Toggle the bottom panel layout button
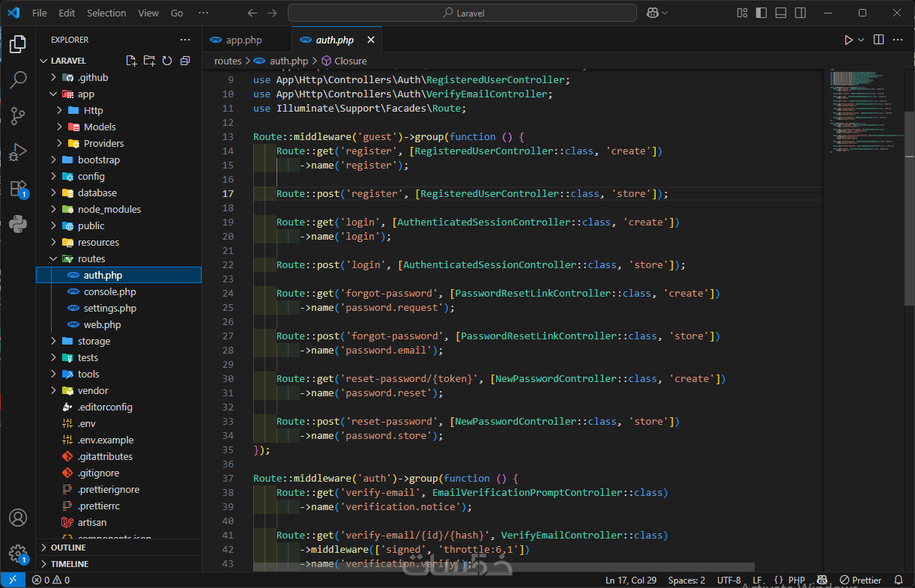The image size is (915, 588). [781, 13]
